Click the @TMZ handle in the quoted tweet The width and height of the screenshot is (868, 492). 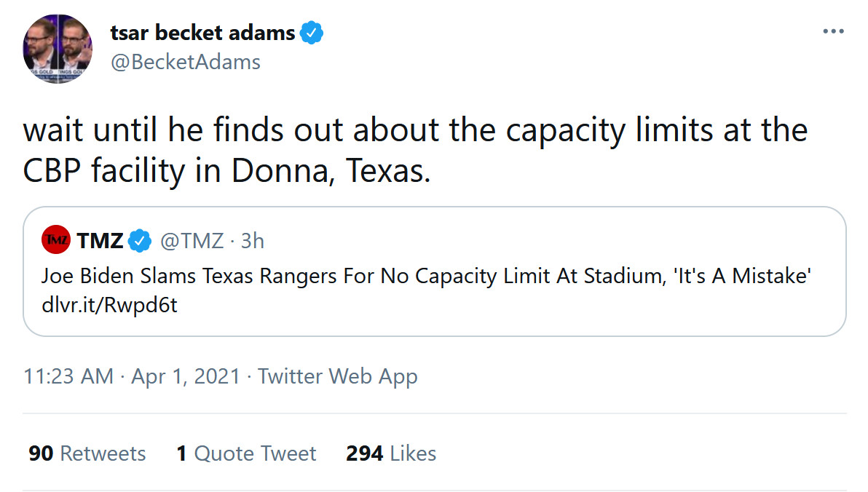(x=192, y=241)
